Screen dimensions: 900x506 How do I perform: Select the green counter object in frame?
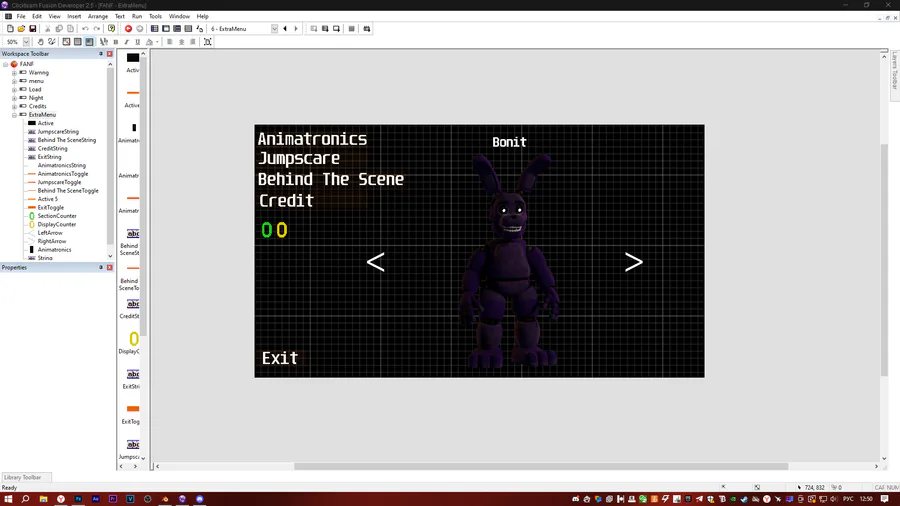(x=266, y=230)
